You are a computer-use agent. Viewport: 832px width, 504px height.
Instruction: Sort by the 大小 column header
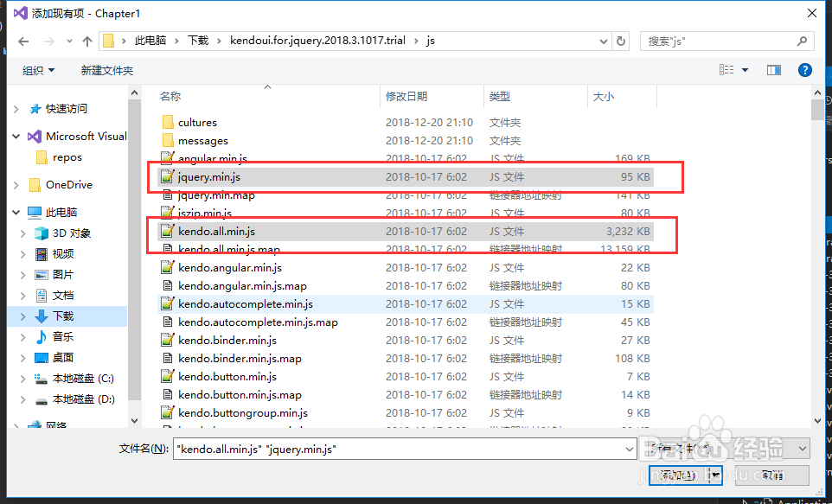pos(604,96)
